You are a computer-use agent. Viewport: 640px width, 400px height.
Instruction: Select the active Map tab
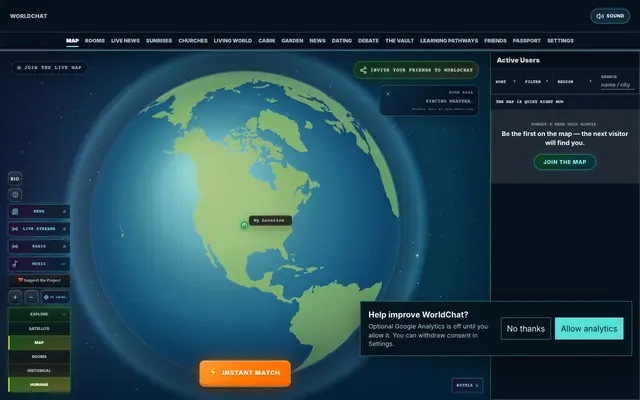point(72,41)
